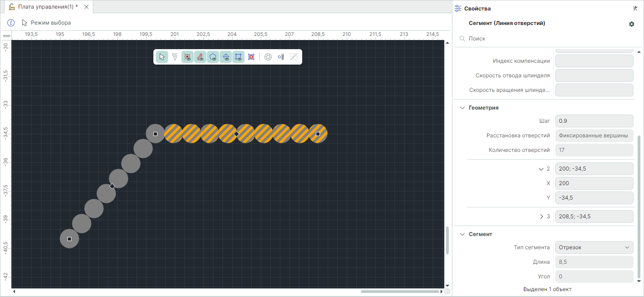Collapse the Геометрия section
Screen dimensions: 644x297
[461, 108]
